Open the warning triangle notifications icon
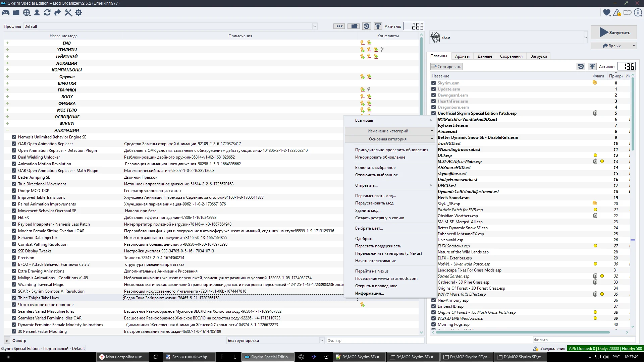 coord(617,12)
